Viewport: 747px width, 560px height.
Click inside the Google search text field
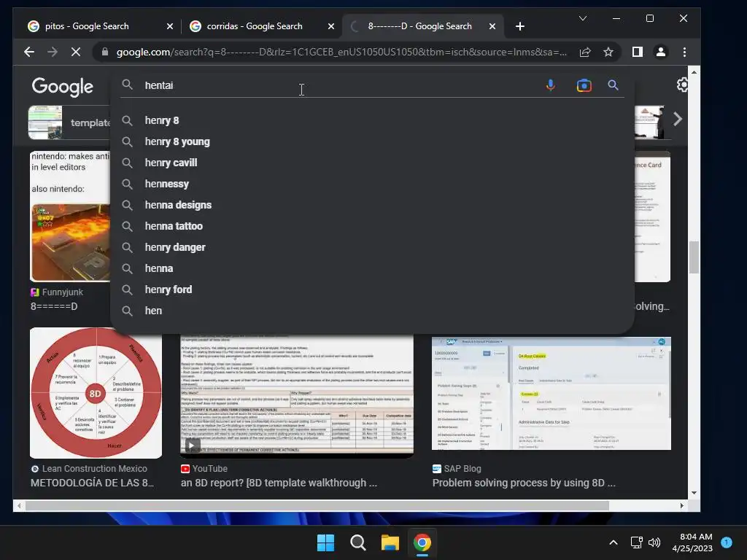[333, 85]
